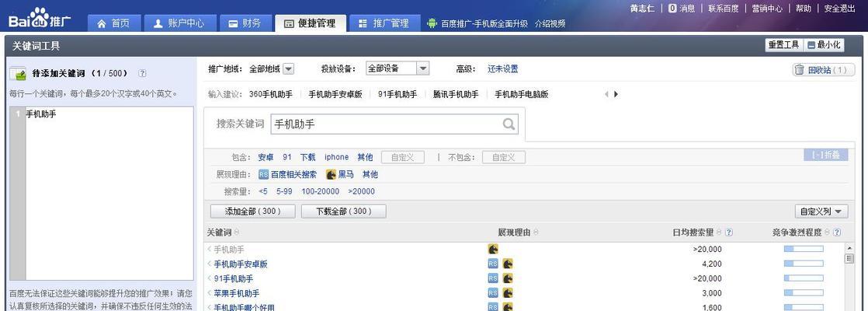Filter keywords containing 下载
This screenshot has height=311, width=868.
pyautogui.click(x=307, y=157)
